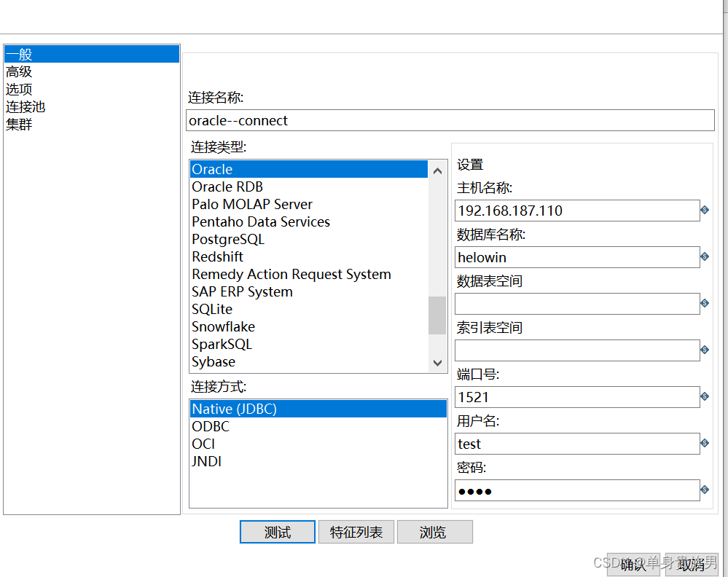Choose JNDI access method
This screenshot has height=577, width=728.
tap(318, 461)
